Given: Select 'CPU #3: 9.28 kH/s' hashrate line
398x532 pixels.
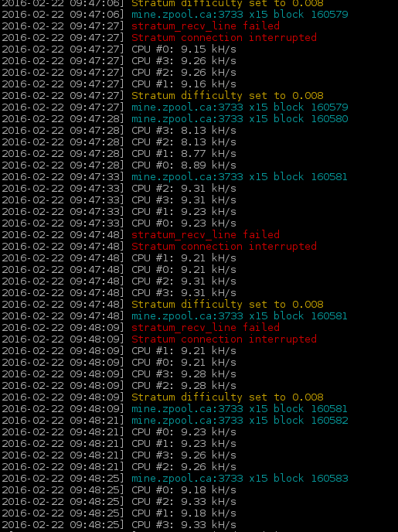Looking at the screenshot, I should [184, 374].
